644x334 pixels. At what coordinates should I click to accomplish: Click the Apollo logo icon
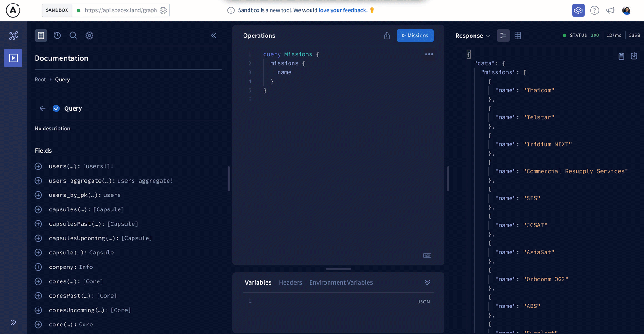[13, 10]
